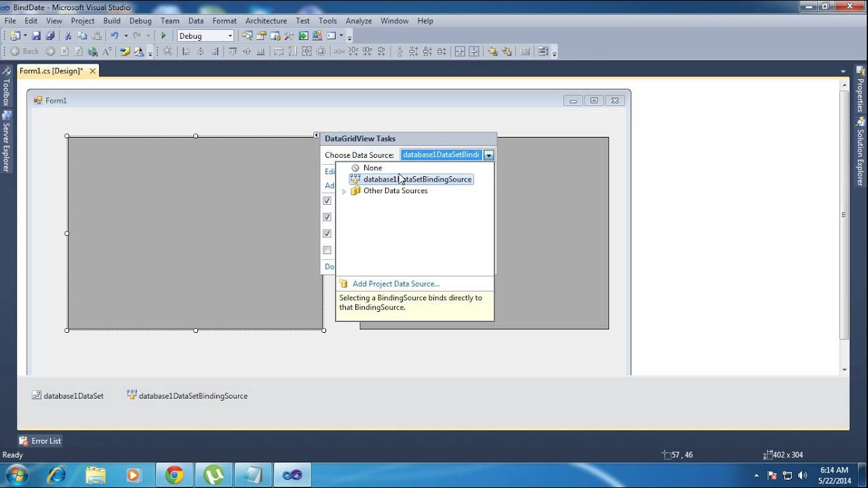
Task: Expand the Other Data Sources tree node
Action: tap(344, 191)
